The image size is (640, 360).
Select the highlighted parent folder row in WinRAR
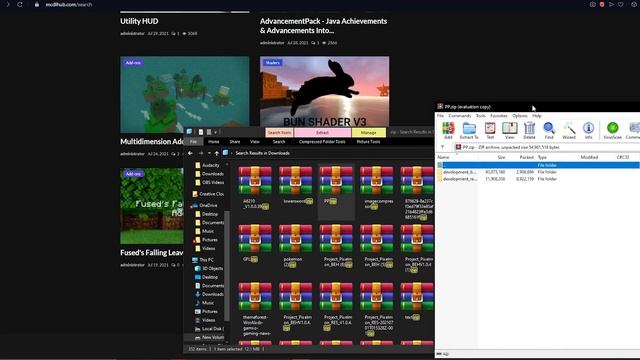pos(538,165)
